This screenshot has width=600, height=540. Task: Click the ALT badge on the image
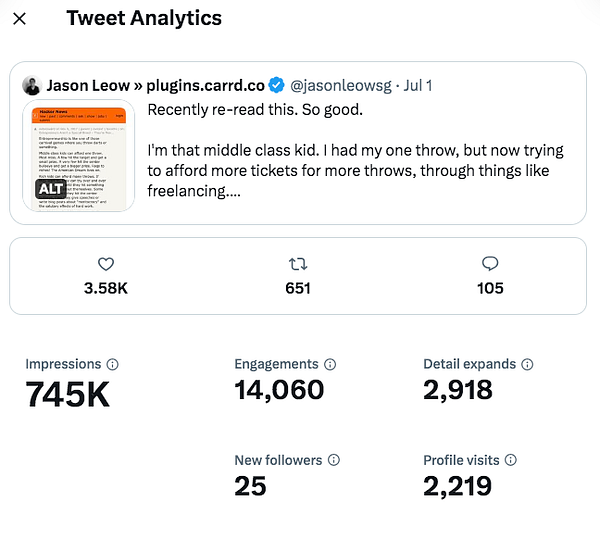(x=50, y=189)
